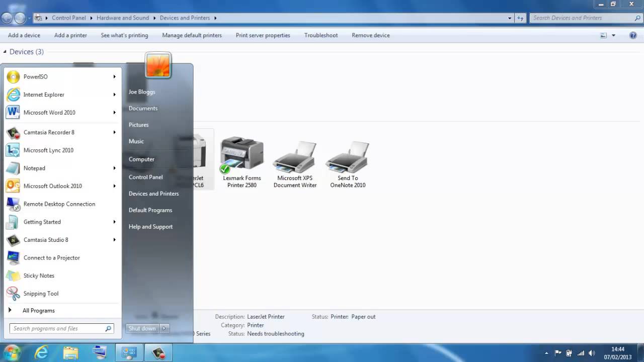The width and height of the screenshot is (644, 362).
Task: Refresh the Devices and Printers view
Action: pyautogui.click(x=521, y=18)
